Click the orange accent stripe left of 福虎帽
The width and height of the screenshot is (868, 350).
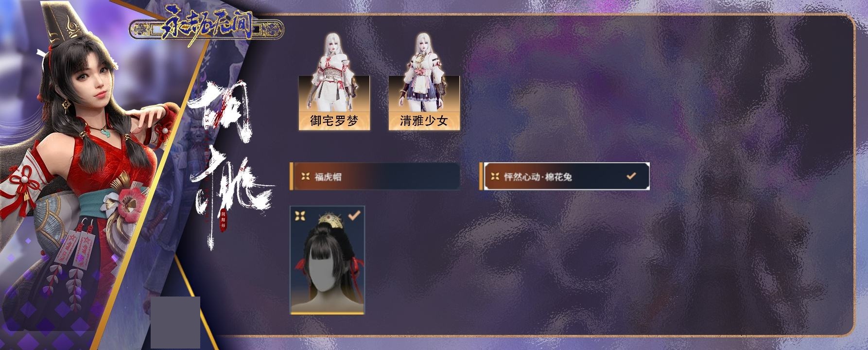pos(291,176)
